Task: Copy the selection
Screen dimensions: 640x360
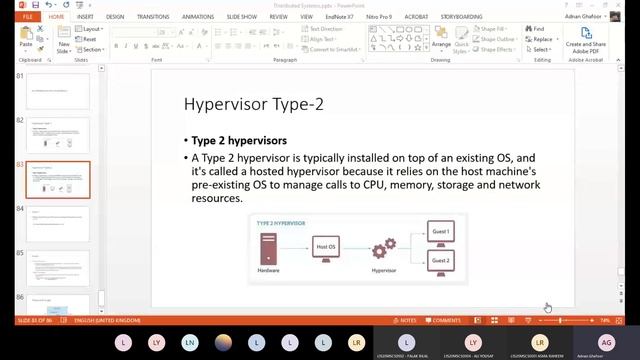Action: click(40, 39)
